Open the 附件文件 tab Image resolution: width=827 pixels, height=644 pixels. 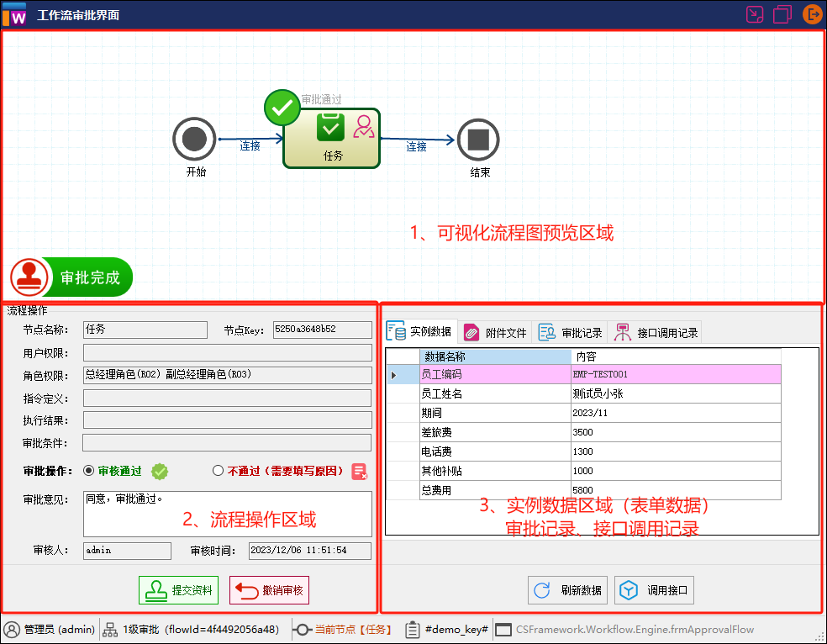click(495, 332)
